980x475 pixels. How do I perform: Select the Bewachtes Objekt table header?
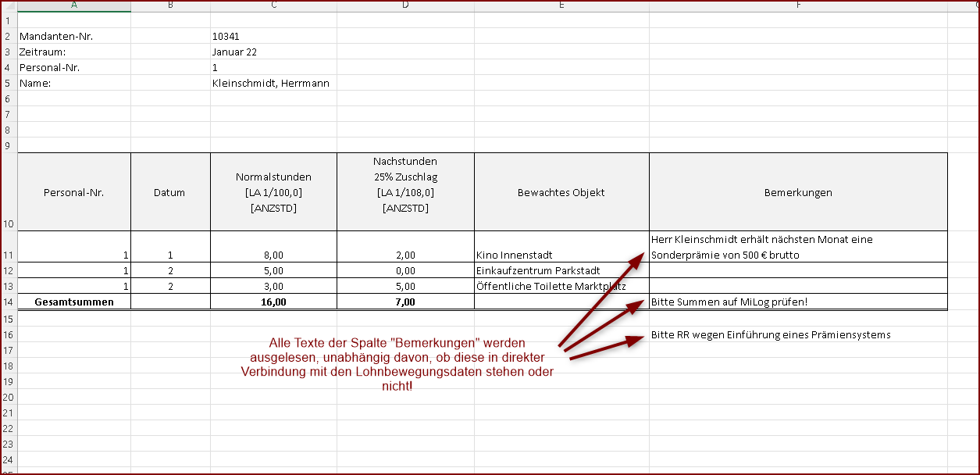point(561,192)
